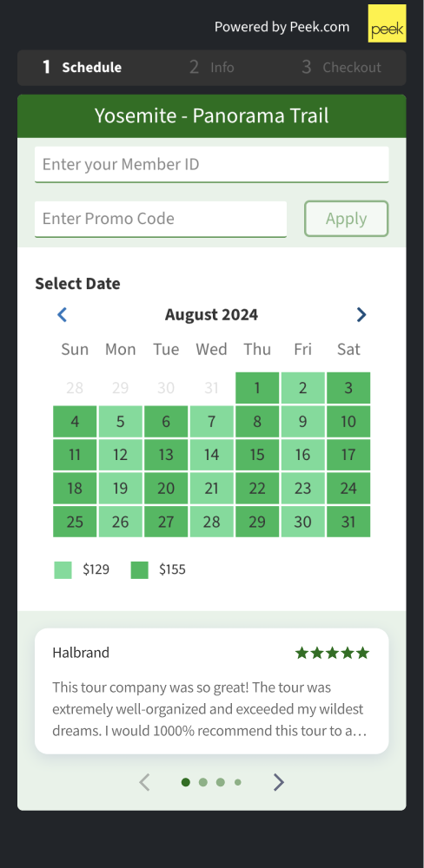
Task: Jump to first review pagination dot
Action: click(x=186, y=782)
